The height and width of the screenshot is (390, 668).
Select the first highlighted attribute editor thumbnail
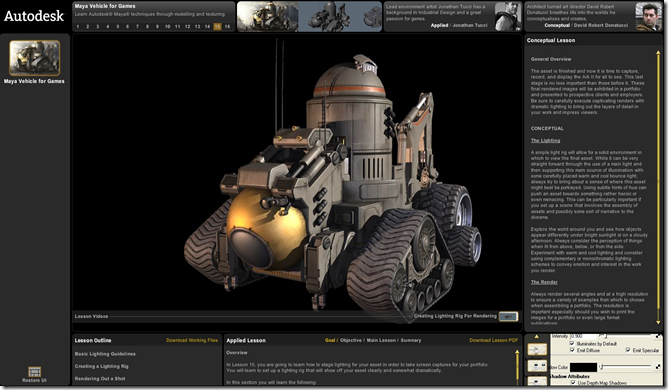pos(537,349)
